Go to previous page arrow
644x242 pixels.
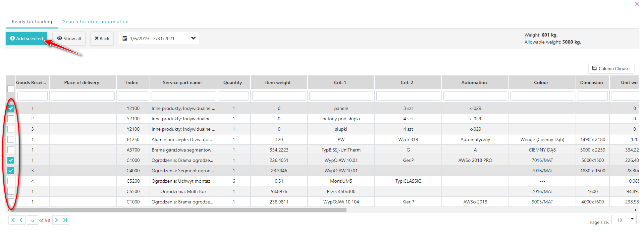[21, 220]
